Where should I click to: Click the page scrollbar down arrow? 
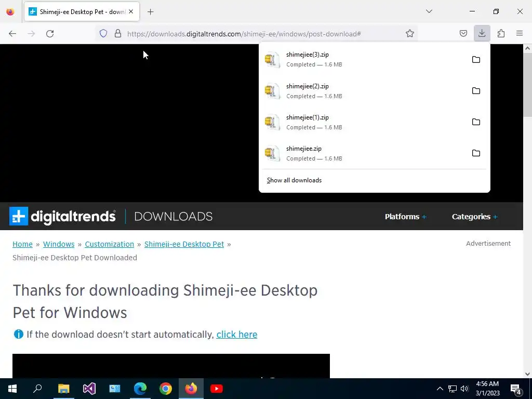click(x=528, y=374)
